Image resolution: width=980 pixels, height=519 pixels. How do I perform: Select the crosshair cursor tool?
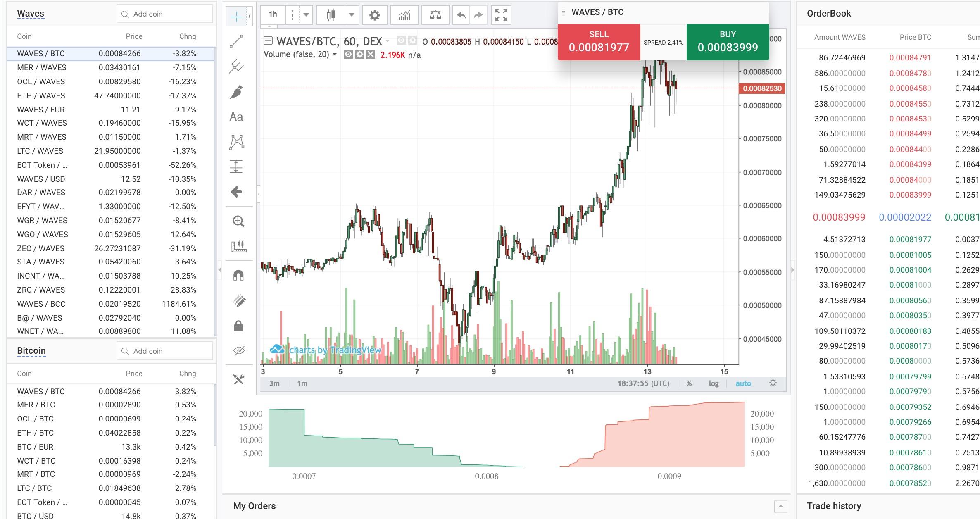point(237,16)
